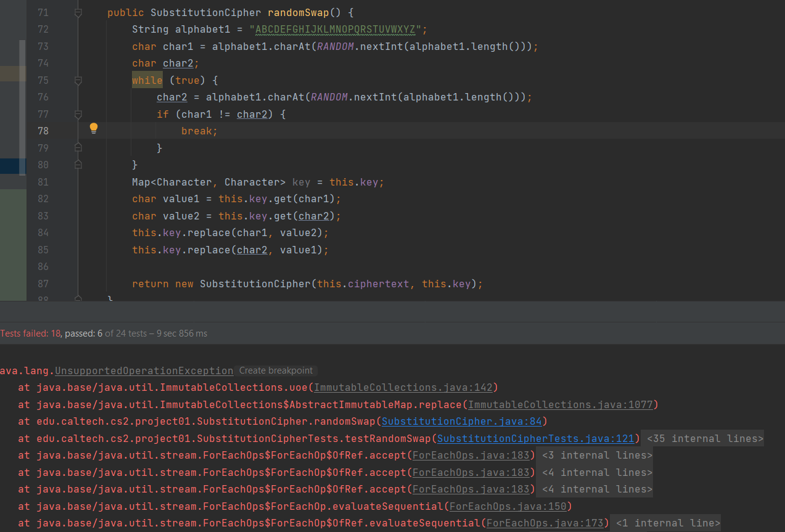Open ImmutableCollections.java:1077 stack trace link
785x532 pixels.
click(x=563, y=404)
